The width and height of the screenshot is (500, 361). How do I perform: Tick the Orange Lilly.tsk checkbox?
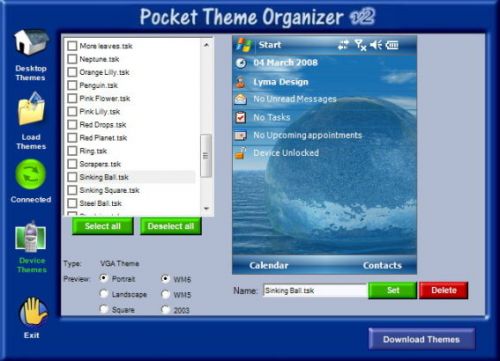(72, 72)
